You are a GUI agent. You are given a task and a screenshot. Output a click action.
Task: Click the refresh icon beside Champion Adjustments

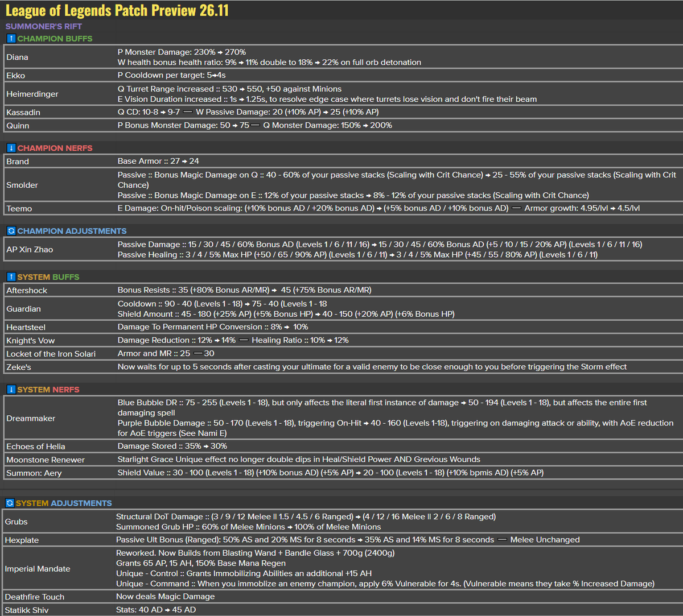click(x=11, y=231)
